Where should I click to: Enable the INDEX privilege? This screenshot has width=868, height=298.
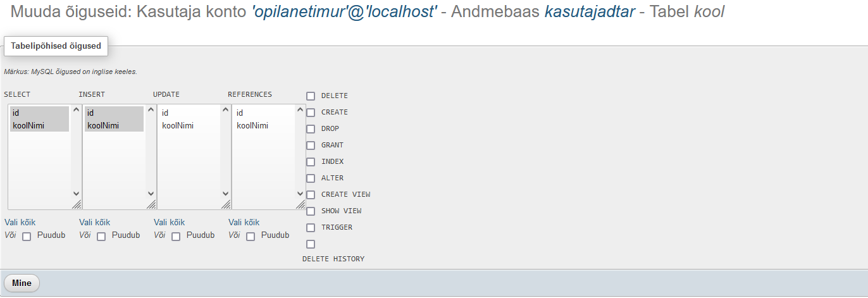[311, 162]
